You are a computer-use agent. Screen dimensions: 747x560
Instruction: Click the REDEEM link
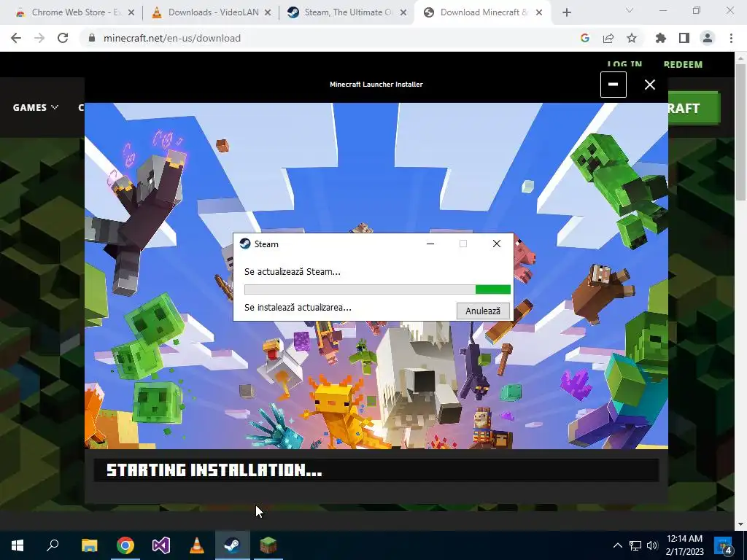[x=683, y=64]
